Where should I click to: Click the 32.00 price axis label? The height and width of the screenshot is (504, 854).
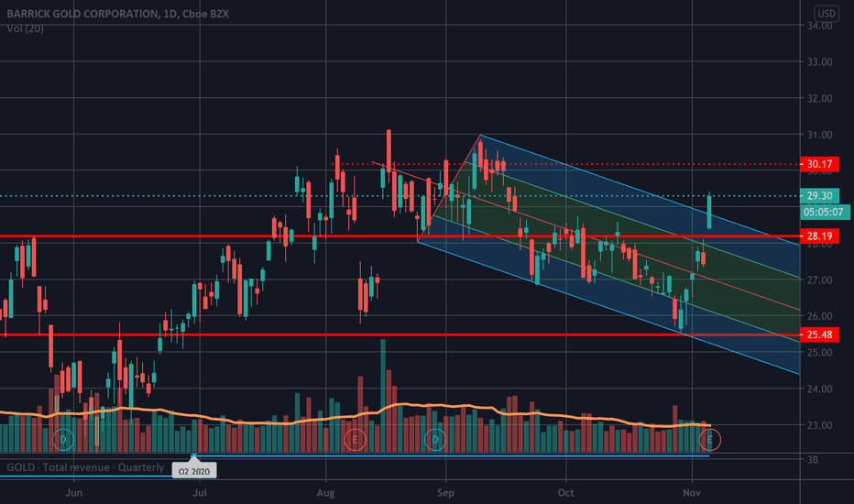[x=819, y=99]
